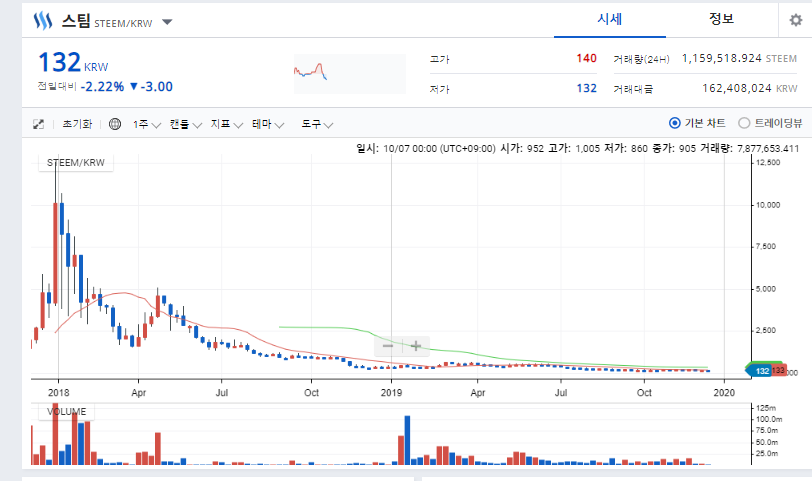Viewport: 812px width, 481px height.
Task: Open the 테마 theme dropdown
Action: click(268, 124)
